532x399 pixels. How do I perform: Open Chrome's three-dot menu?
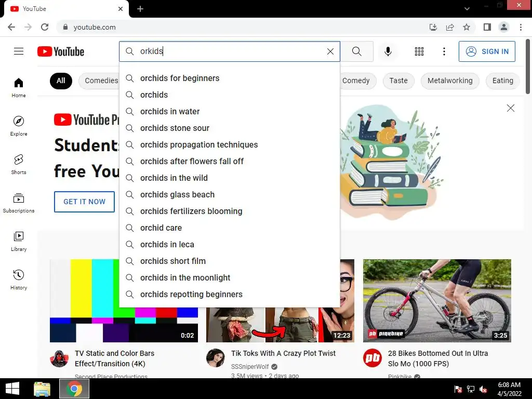coord(521,27)
